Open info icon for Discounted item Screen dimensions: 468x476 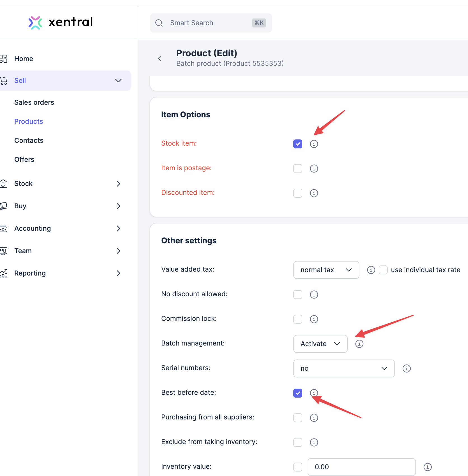(x=314, y=193)
